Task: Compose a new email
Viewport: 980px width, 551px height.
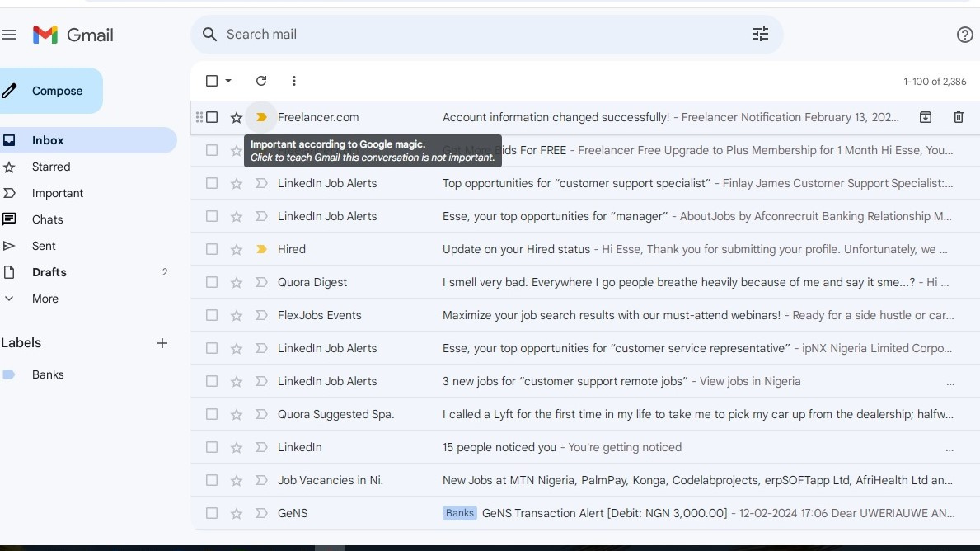Action: coord(51,91)
